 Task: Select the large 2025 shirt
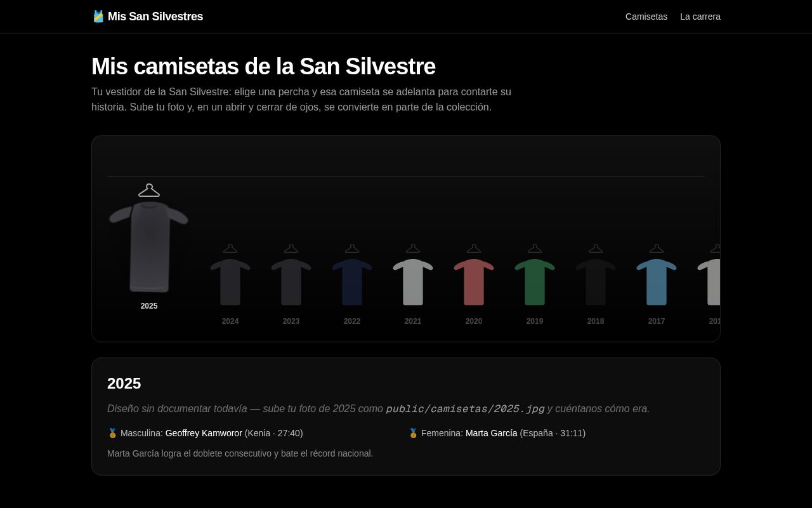tap(149, 246)
